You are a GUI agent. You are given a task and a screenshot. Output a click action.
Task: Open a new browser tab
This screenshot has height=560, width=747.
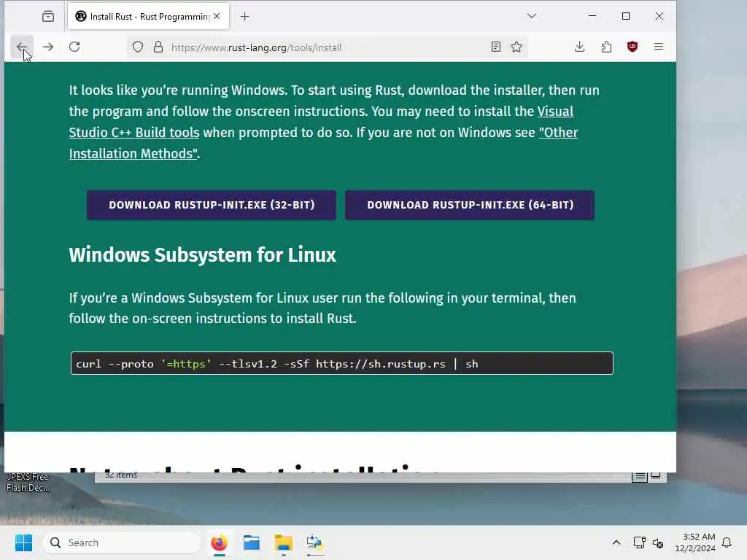pos(245,17)
